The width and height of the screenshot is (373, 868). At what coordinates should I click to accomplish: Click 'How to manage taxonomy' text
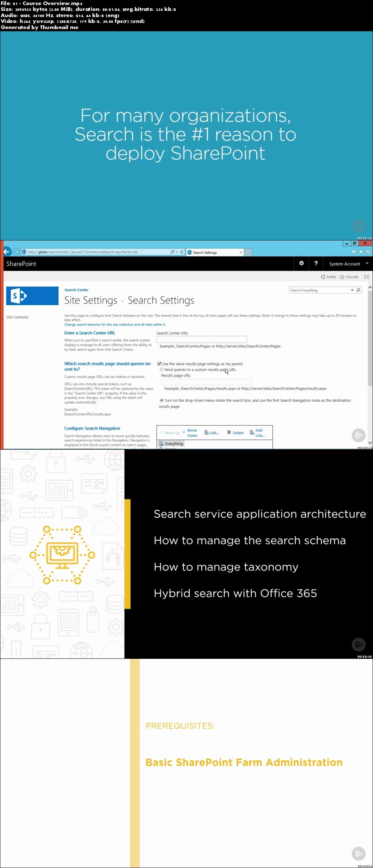[x=226, y=567]
